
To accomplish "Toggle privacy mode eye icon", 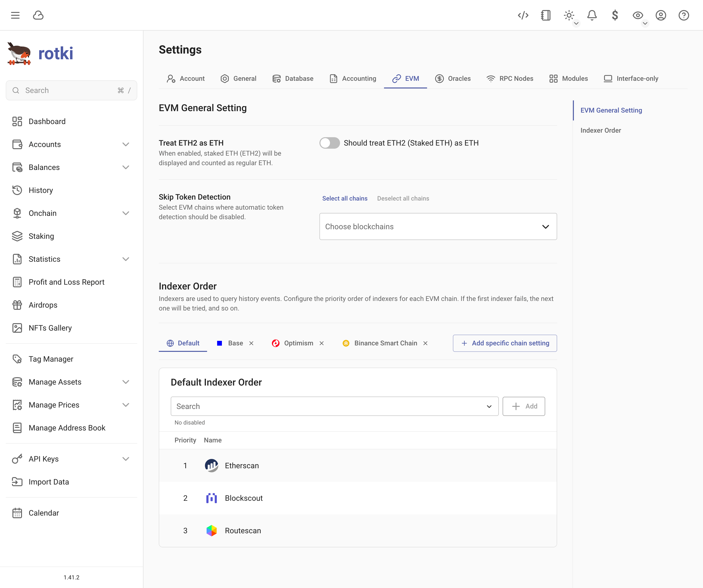I will (637, 15).
